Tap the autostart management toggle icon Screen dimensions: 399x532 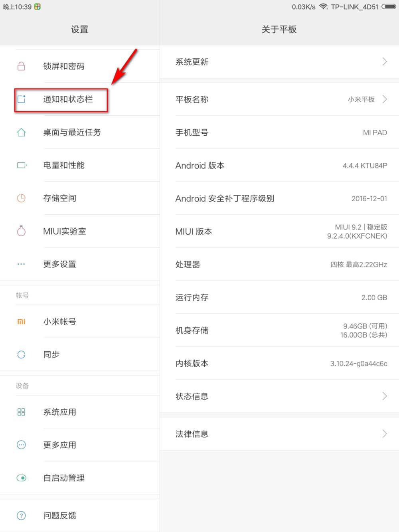[x=22, y=478]
